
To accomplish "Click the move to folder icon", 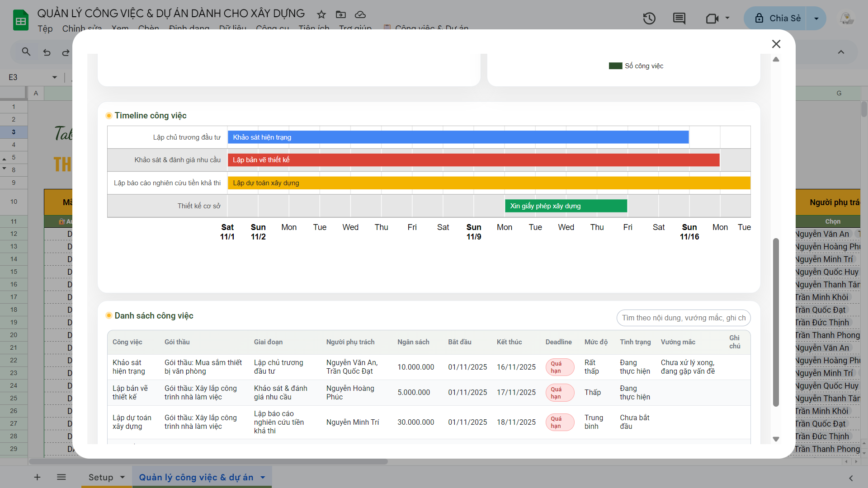I will tap(341, 14).
